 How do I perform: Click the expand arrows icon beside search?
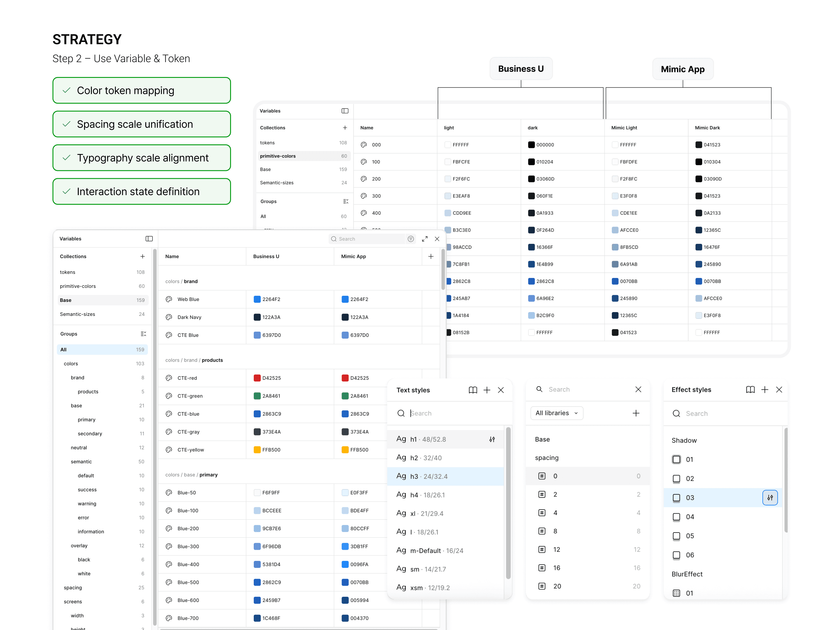tap(425, 239)
